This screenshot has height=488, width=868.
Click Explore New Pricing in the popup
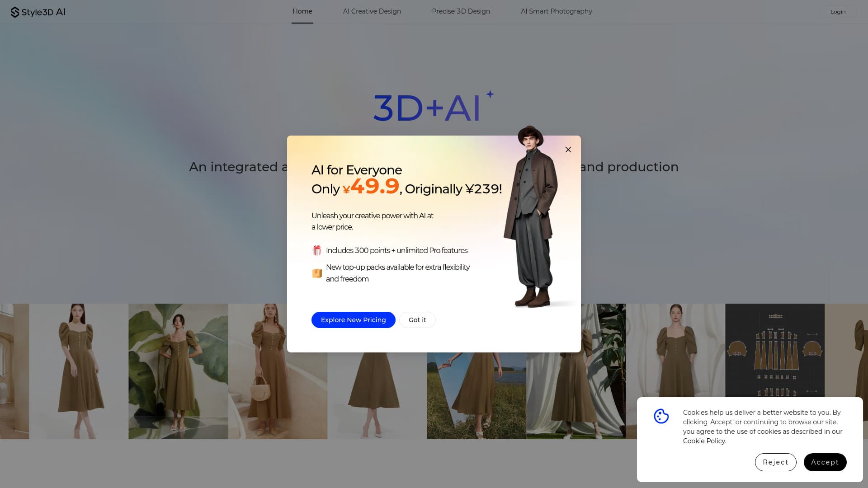point(353,319)
